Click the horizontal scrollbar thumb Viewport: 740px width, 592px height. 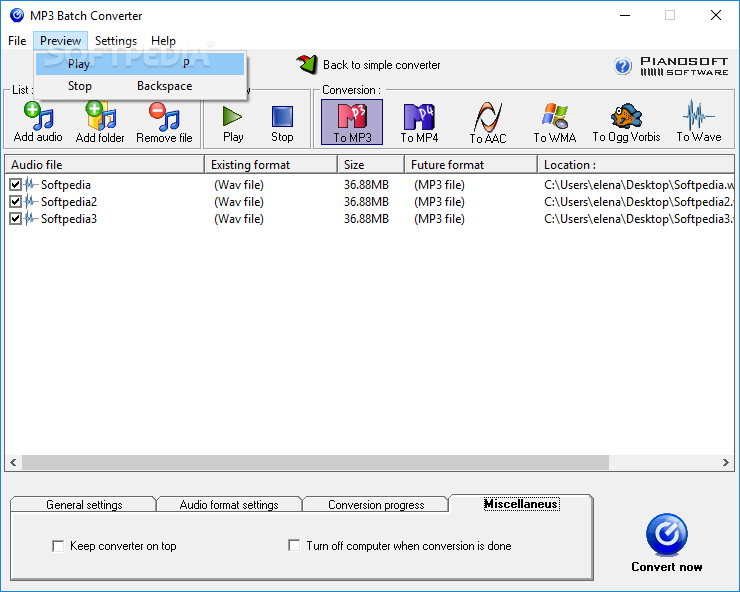(x=315, y=463)
